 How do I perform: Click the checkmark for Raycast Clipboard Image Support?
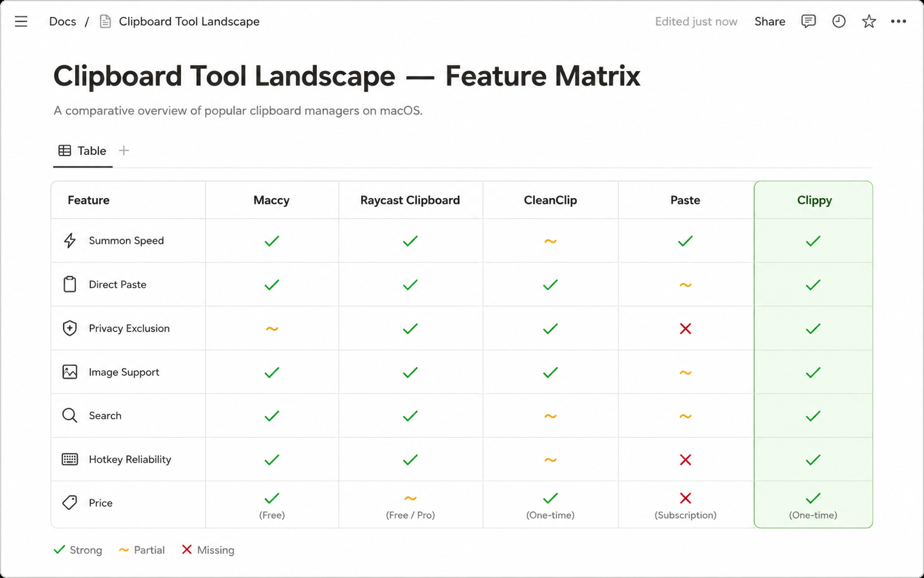pyautogui.click(x=410, y=372)
